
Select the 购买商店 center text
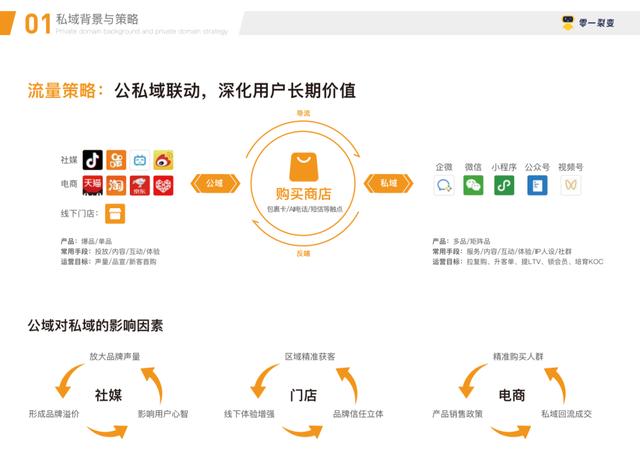(x=303, y=194)
